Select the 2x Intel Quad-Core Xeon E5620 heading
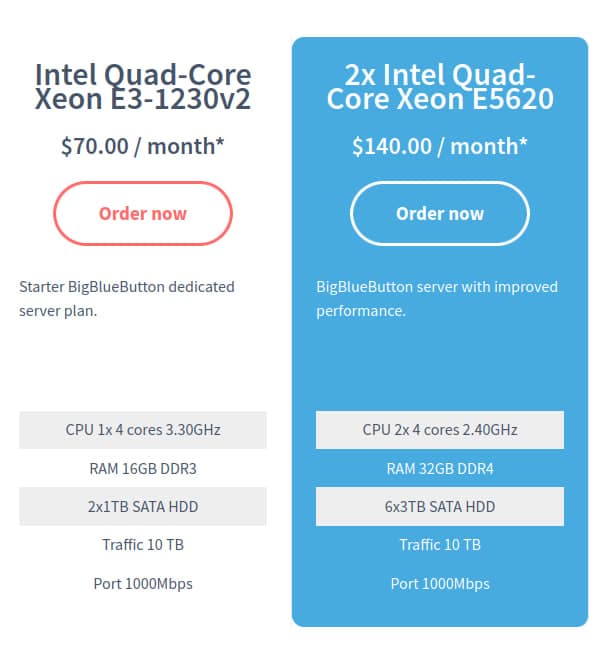Screen dimensions: 611x648 439,87
